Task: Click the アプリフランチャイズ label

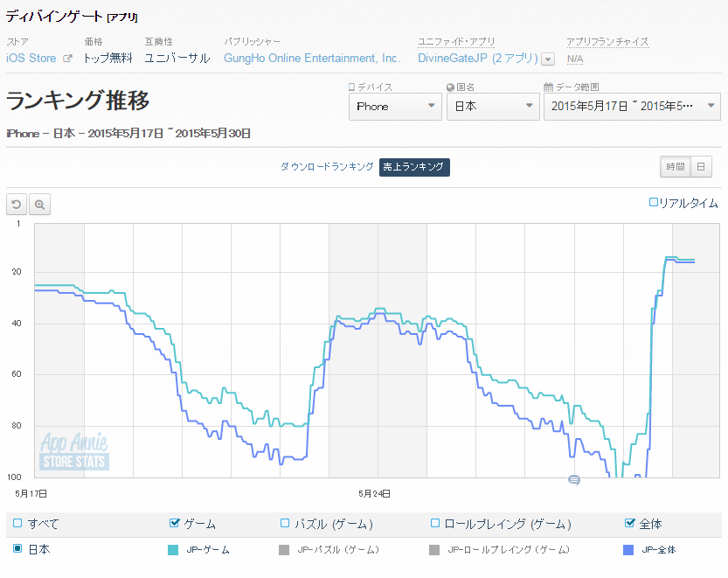Action: 607,42
